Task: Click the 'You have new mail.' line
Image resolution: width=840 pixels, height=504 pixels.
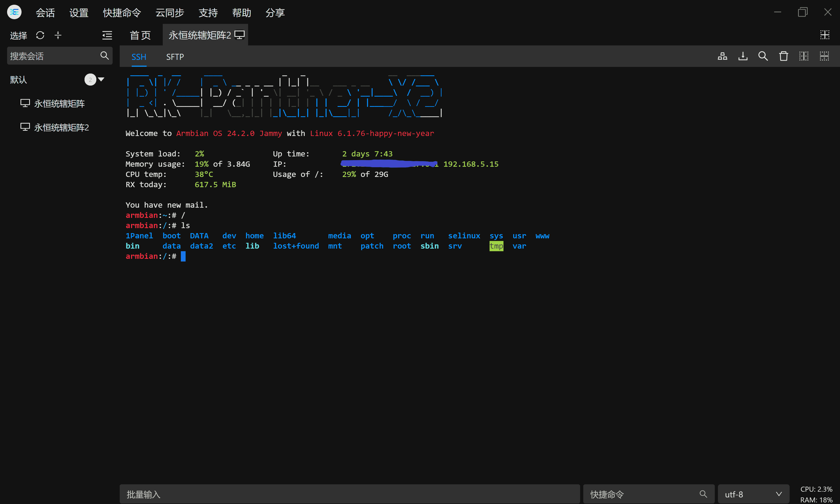Action: [x=166, y=205]
